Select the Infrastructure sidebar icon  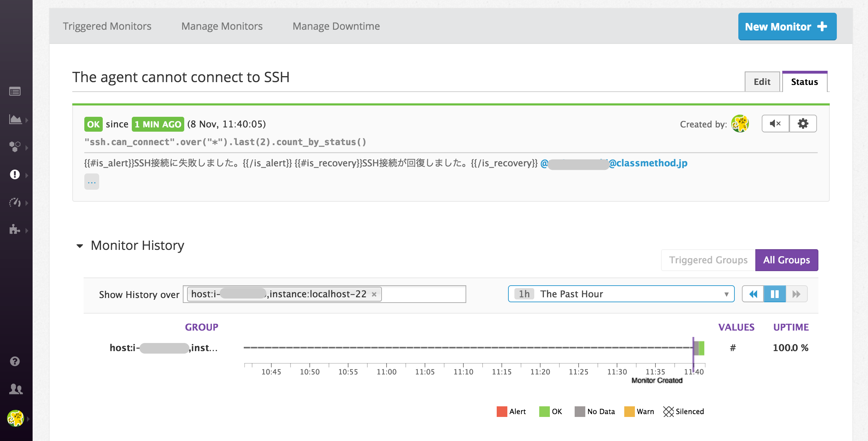point(15,146)
